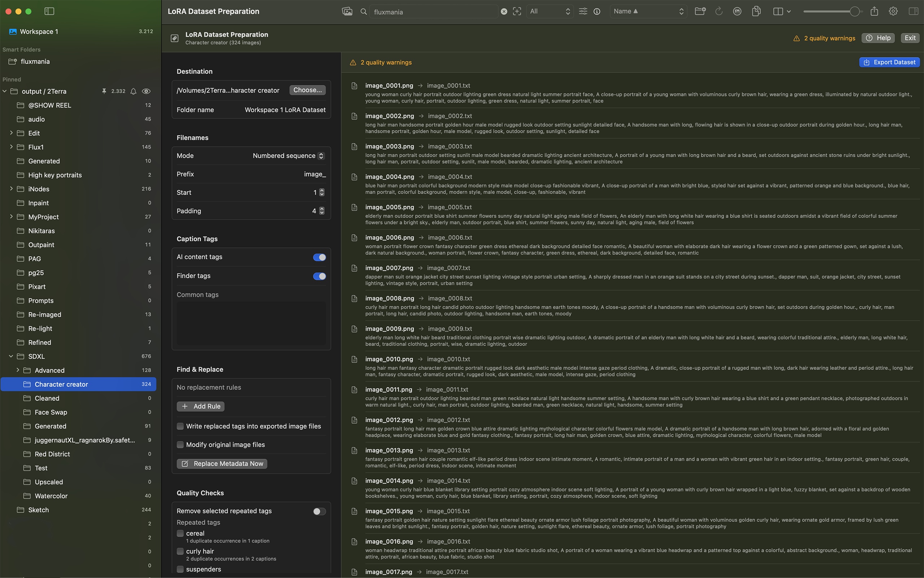Click the Common tags text area
The height and width of the screenshot is (578, 924).
point(251,323)
